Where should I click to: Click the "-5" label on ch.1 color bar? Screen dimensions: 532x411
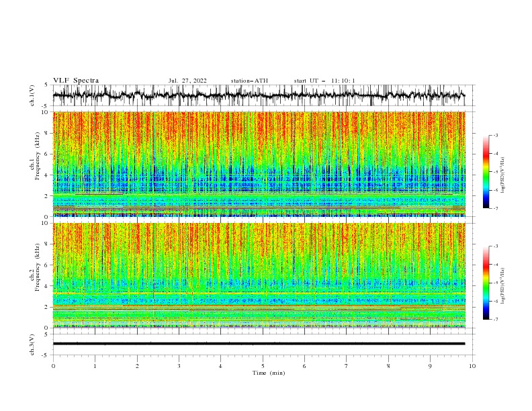[496, 172]
